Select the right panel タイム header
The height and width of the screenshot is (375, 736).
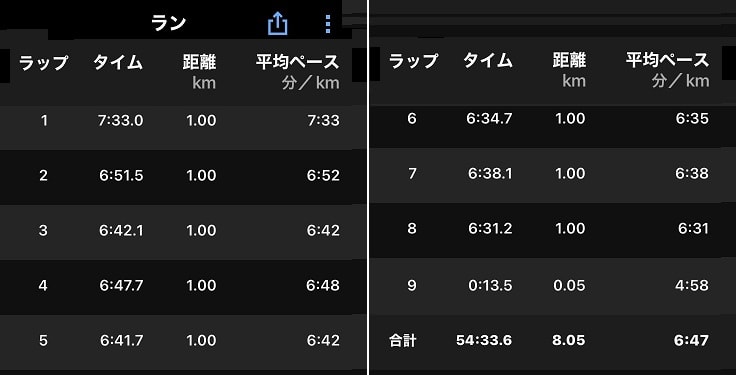pos(488,61)
